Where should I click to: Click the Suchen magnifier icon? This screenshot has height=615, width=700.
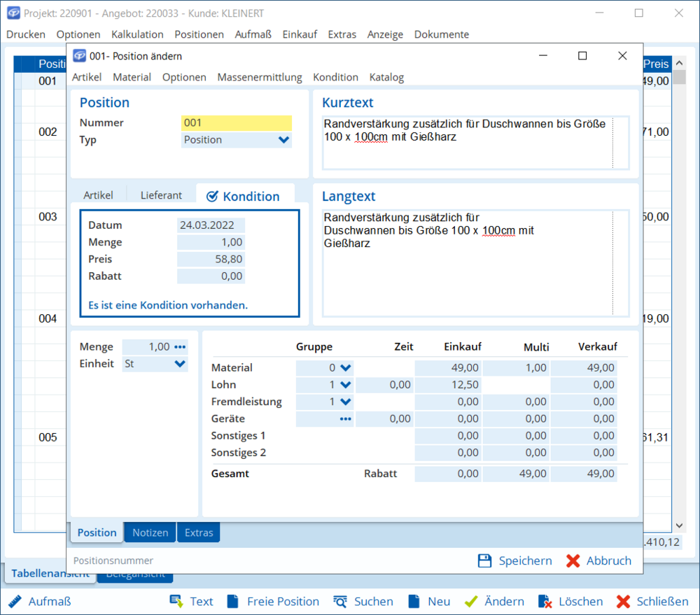339,601
